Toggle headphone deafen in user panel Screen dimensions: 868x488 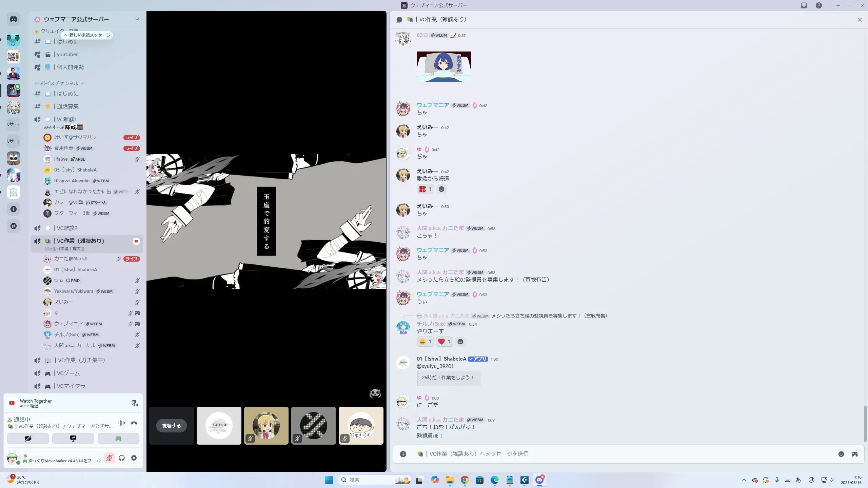point(122,458)
